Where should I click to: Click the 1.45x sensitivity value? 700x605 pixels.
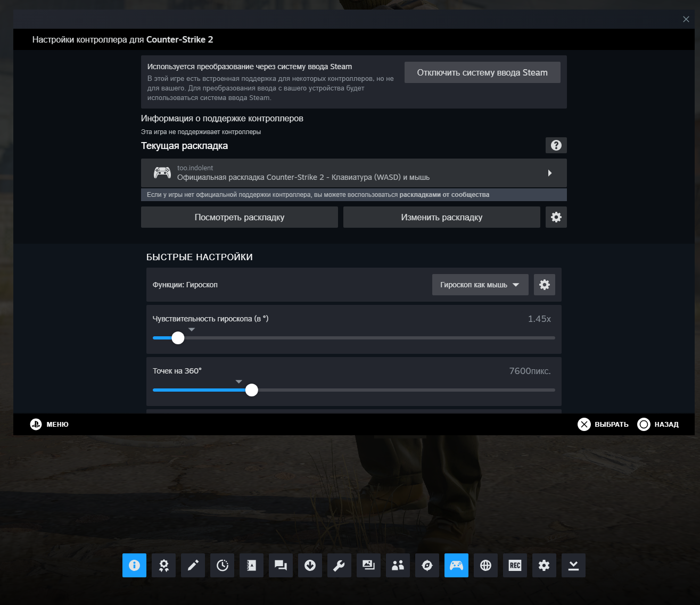pyautogui.click(x=539, y=319)
